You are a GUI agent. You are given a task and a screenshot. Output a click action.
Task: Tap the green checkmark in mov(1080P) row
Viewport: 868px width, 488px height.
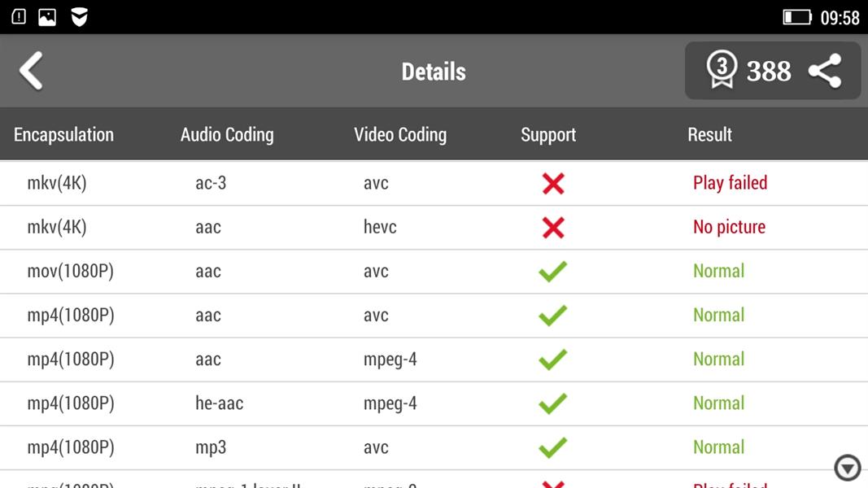[x=553, y=272]
